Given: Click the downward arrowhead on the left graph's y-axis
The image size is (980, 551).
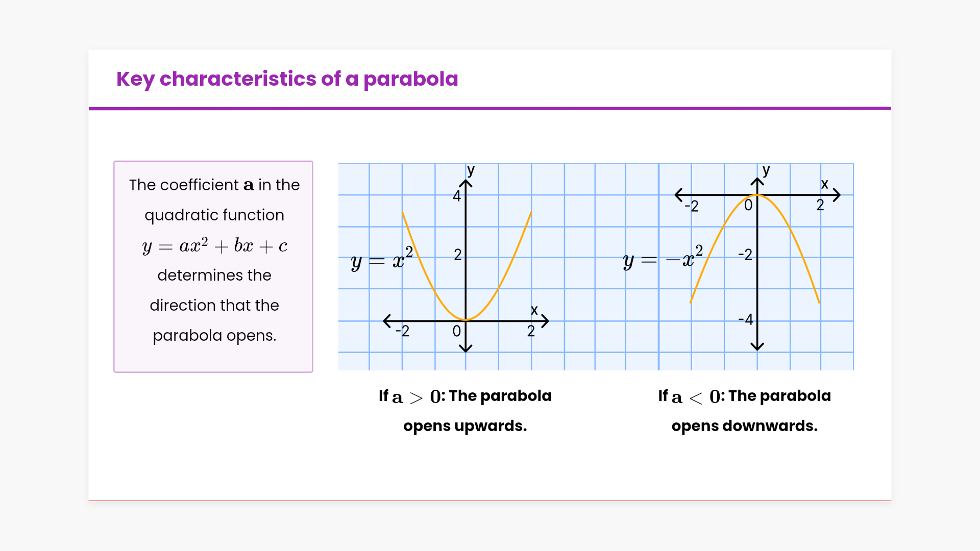Looking at the screenshot, I should [x=465, y=348].
